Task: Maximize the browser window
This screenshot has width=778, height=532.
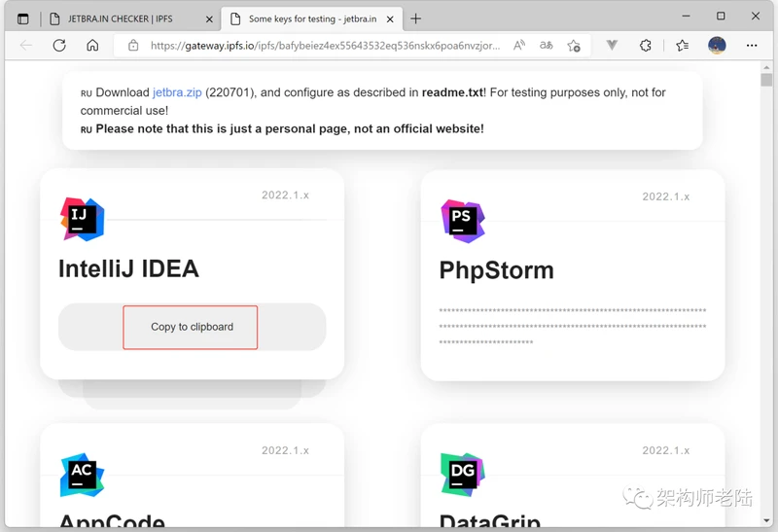Action: coord(721,17)
